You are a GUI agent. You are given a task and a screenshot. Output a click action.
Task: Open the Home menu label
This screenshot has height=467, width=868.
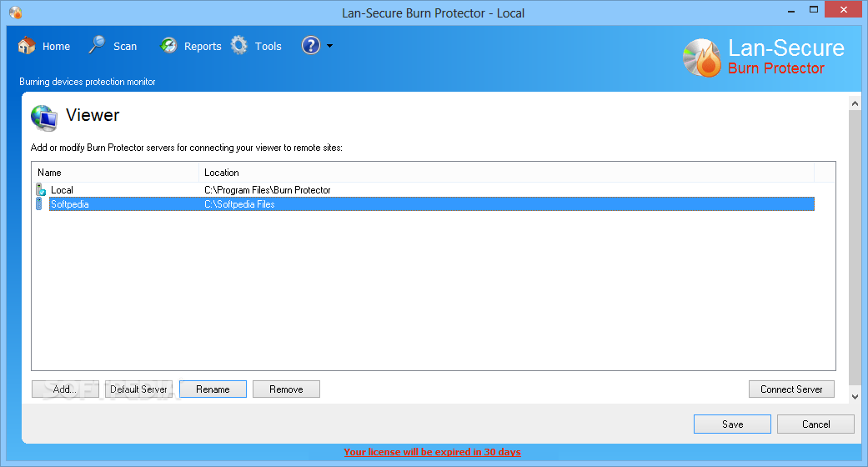click(57, 47)
